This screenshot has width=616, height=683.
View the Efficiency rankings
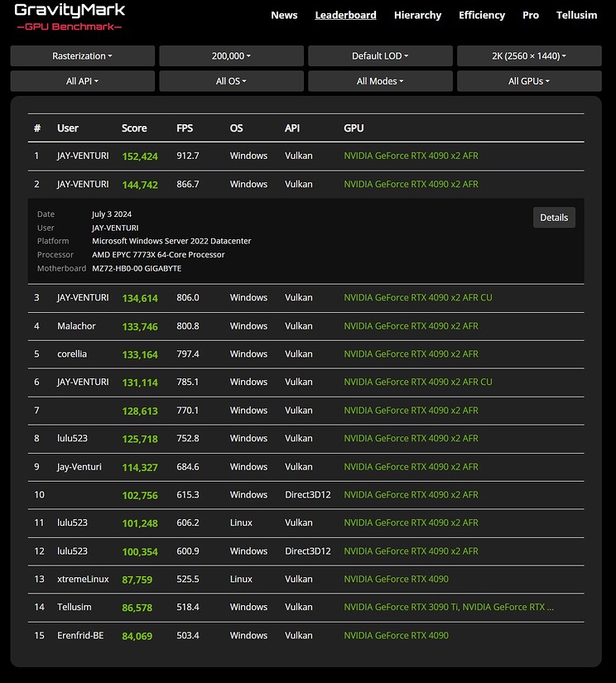click(x=482, y=15)
